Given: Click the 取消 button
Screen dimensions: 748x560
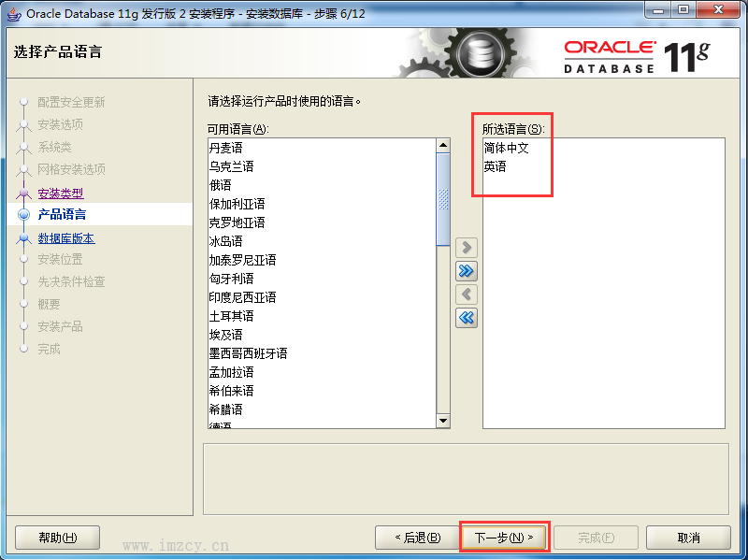Looking at the screenshot, I should tap(688, 538).
